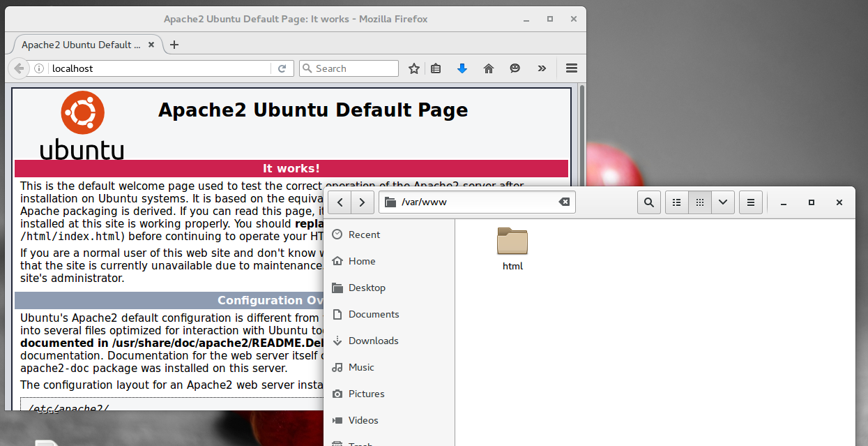Click the 'It works!' banner text

point(291,168)
